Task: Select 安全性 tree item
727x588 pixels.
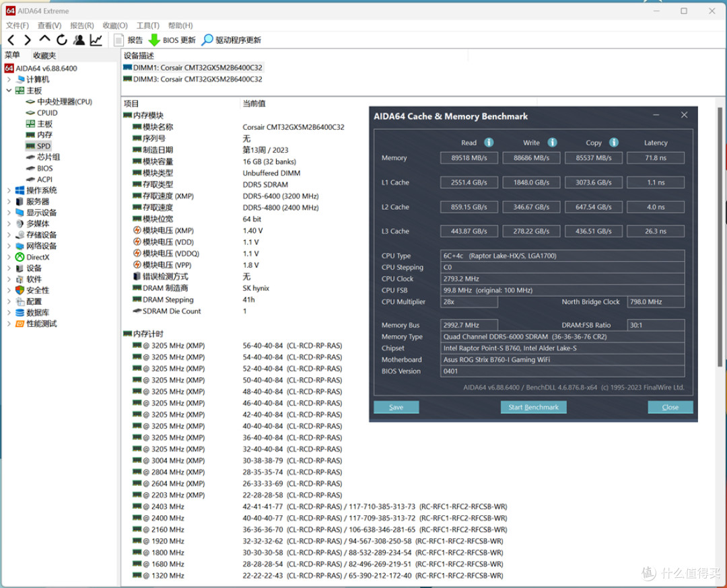Action: [x=32, y=291]
